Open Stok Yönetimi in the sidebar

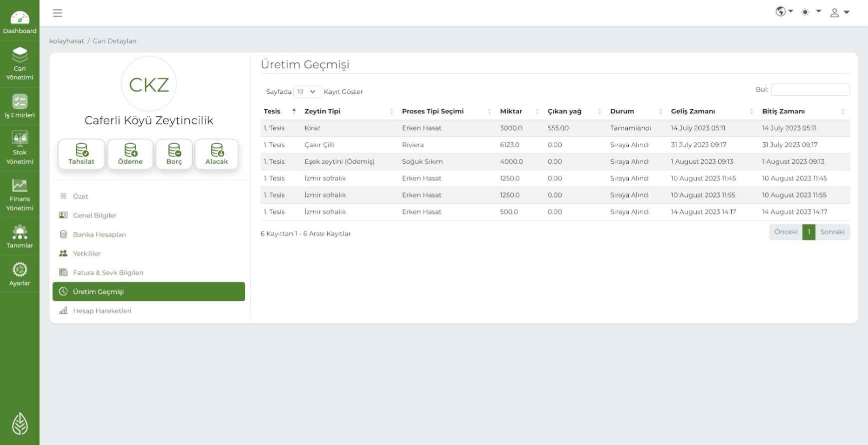point(19,147)
